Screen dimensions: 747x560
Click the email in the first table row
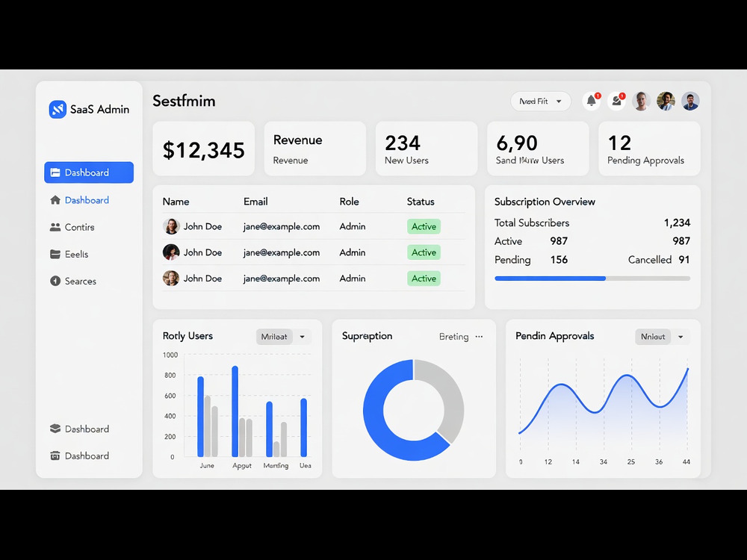coord(282,227)
